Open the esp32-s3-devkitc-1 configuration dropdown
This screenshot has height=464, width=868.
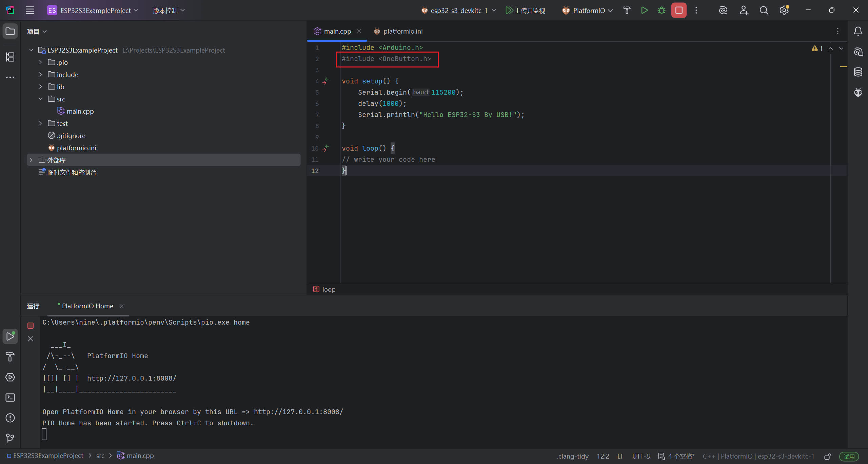click(x=459, y=11)
